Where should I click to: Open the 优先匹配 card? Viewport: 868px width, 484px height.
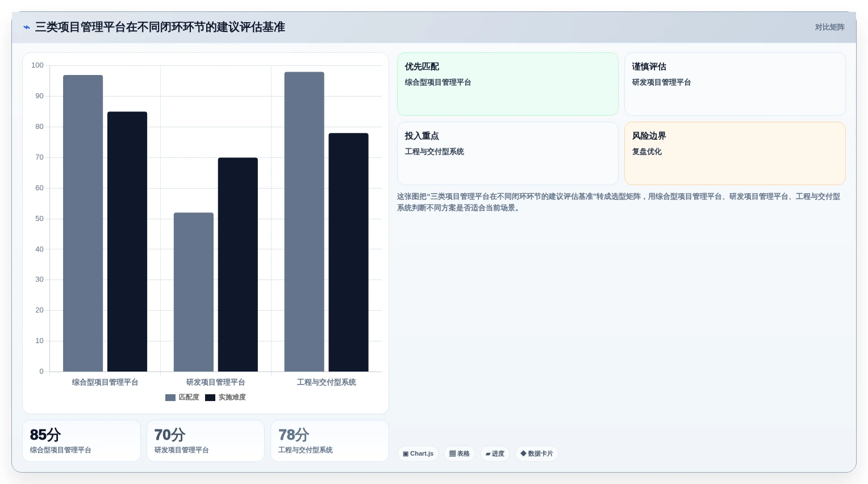click(508, 84)
